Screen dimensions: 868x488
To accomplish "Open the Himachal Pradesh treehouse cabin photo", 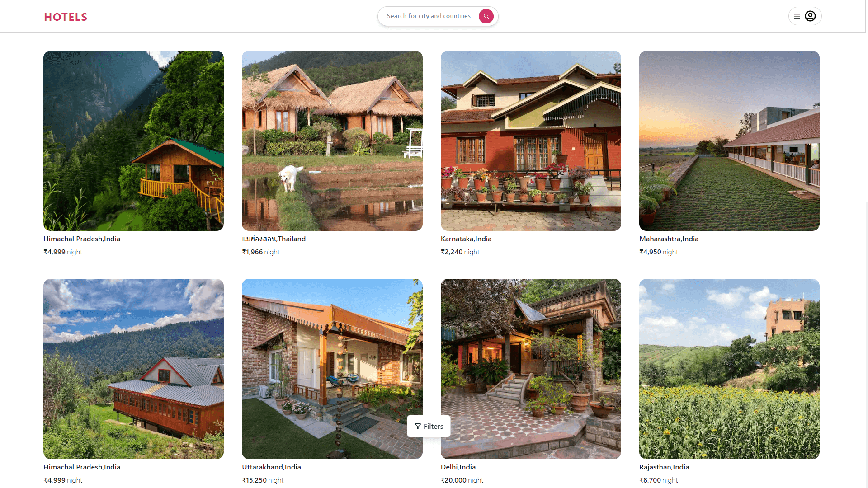I will pos(133,141).
